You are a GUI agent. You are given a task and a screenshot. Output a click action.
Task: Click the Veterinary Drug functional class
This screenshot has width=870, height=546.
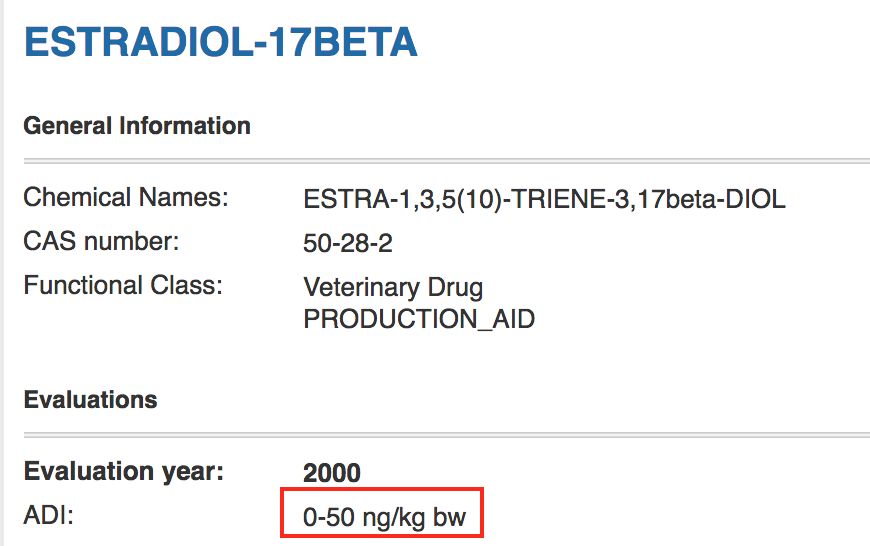click(393, 288)
